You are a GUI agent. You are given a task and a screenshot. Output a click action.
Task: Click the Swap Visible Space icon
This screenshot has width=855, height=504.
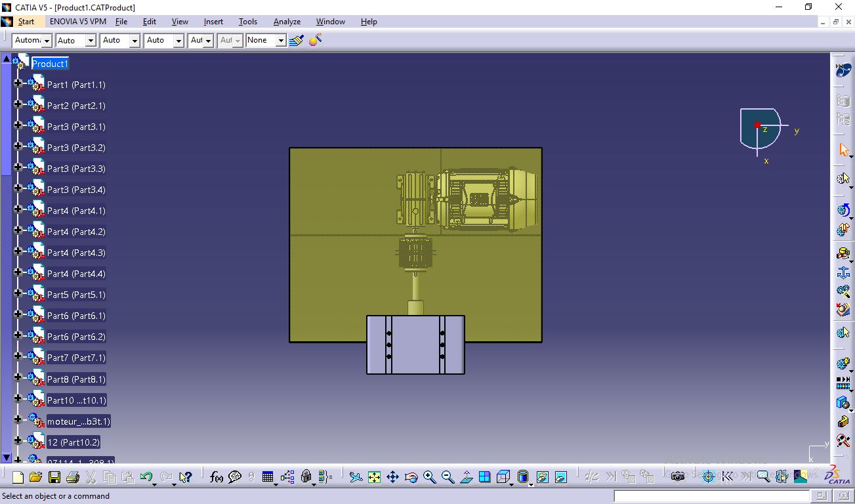[560, 477]
